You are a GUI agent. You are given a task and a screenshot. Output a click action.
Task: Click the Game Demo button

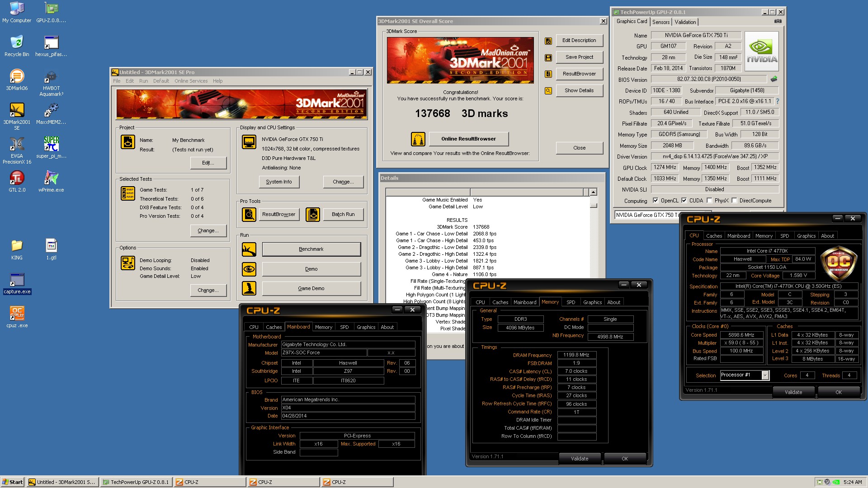click(x=311, y=288)
